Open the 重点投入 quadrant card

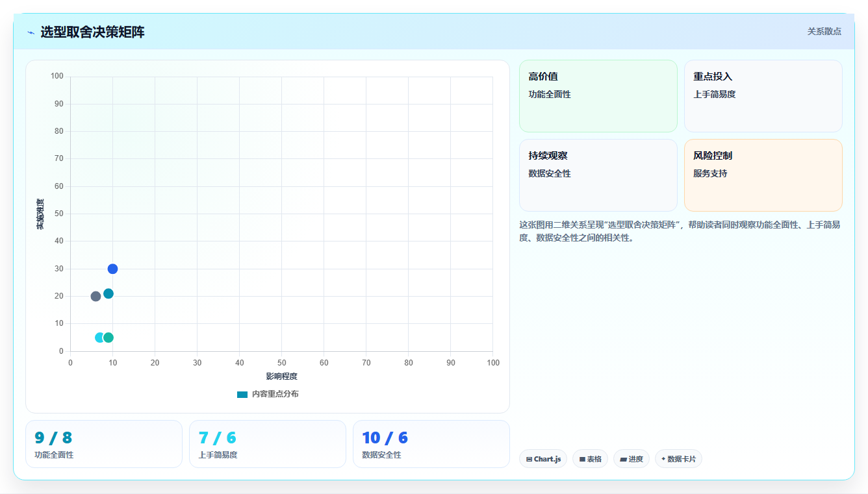[763, 96]
